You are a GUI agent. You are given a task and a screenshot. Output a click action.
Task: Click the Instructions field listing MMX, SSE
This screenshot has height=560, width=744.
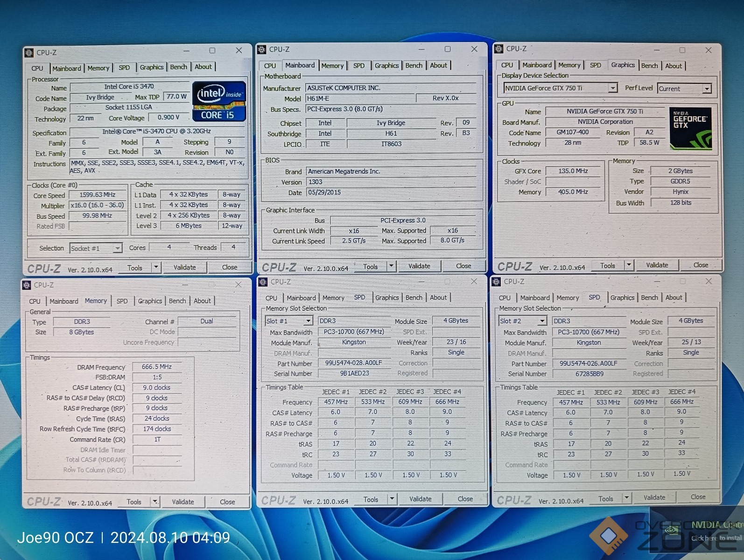pos(157,167)
